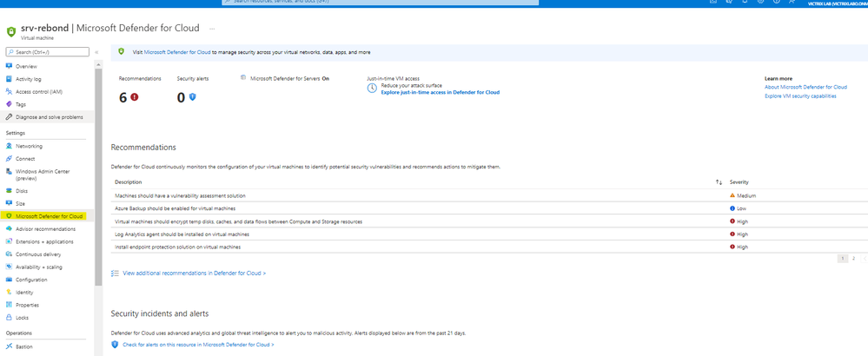The height and width of the screenshot is (356, 868).
Task: Open Diagnose and solve problems wrench icon
Action: [x=9, y=116]
